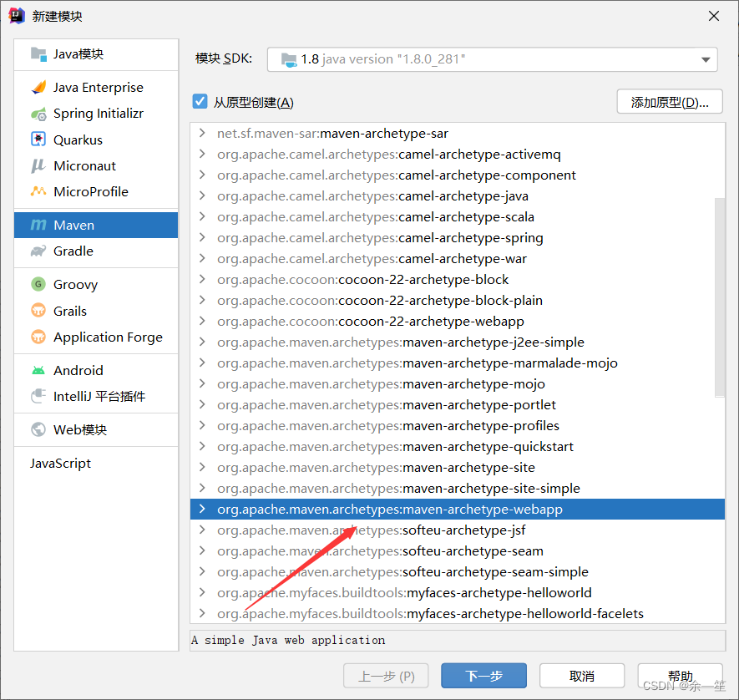The height and width of the screenshot is (700, 739).
Task: Select cocoon-22-archetype-webapp archetype
Action: click(457, 321)
